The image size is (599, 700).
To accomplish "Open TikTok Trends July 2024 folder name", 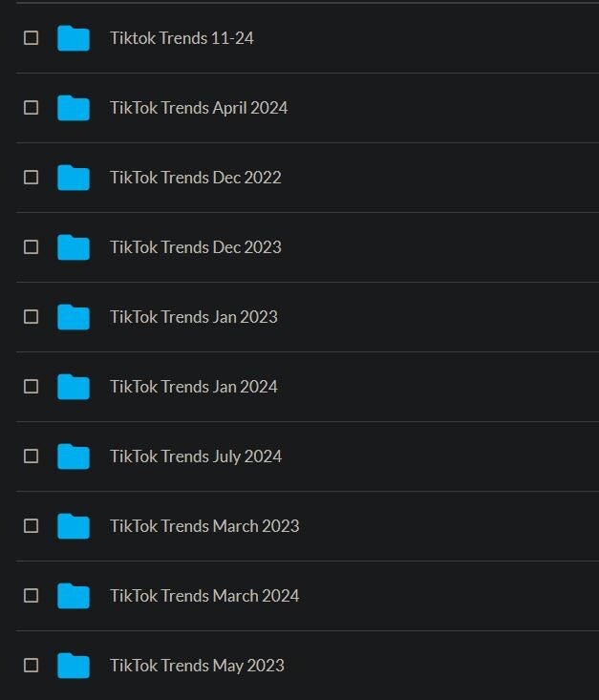I will [x=195, y=456].
